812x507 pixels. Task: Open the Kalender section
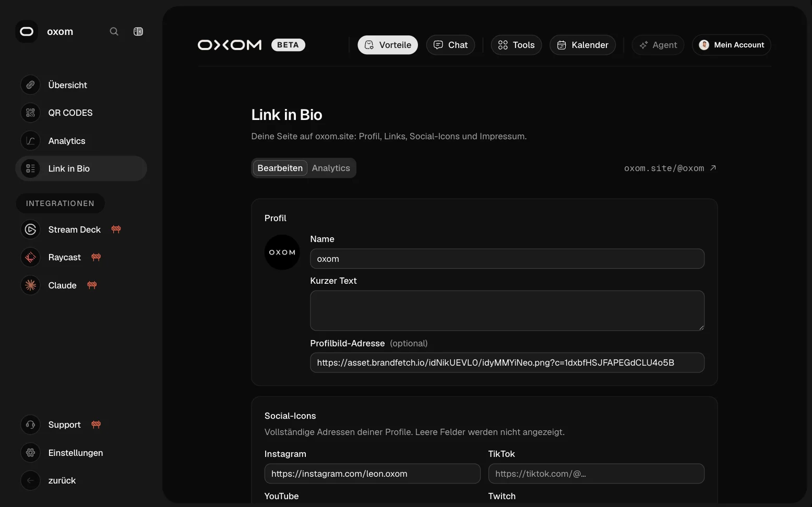[x=582, y=45]
